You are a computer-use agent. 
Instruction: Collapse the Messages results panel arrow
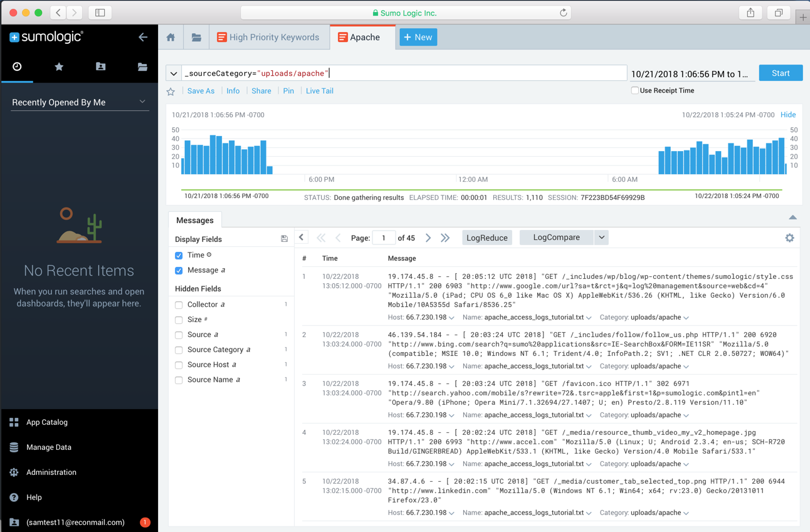coord(792,217)
